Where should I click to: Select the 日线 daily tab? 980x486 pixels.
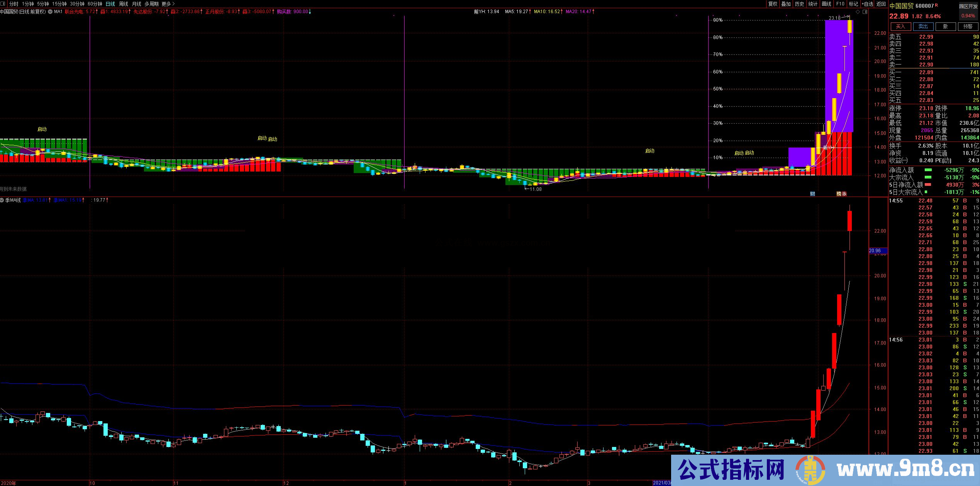pyautogui.click(x=110, y=4)
